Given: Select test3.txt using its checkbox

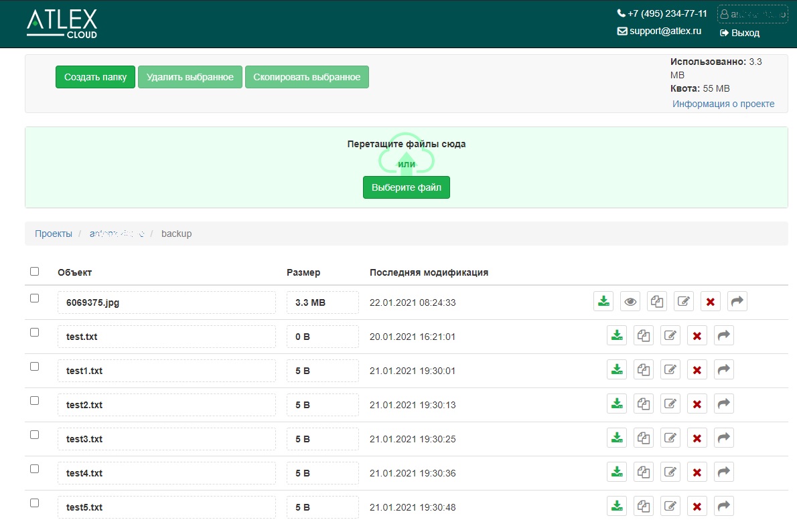Looking at the screenshot, I should pos(35,434).
